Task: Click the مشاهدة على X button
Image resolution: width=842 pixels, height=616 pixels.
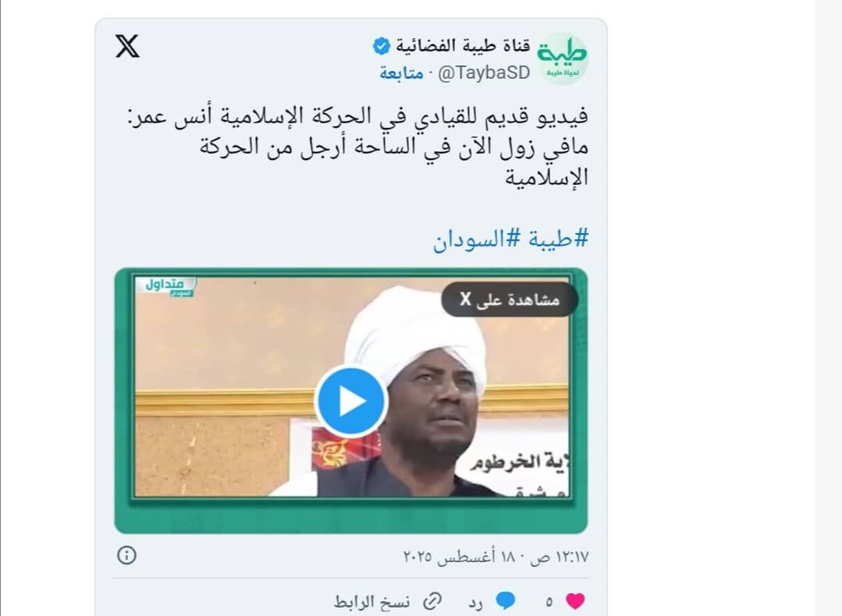Action: pyautogui.click(x=510, y=299)
